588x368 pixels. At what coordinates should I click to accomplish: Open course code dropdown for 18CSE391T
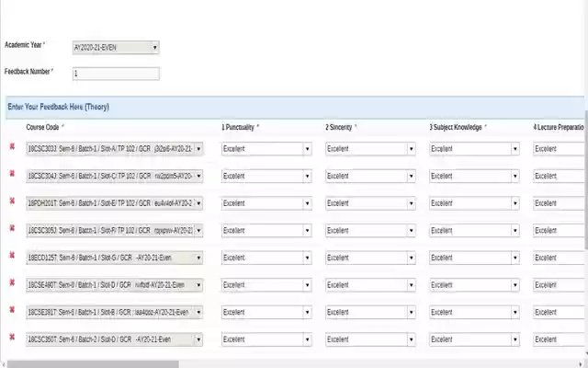coord(114,312)
